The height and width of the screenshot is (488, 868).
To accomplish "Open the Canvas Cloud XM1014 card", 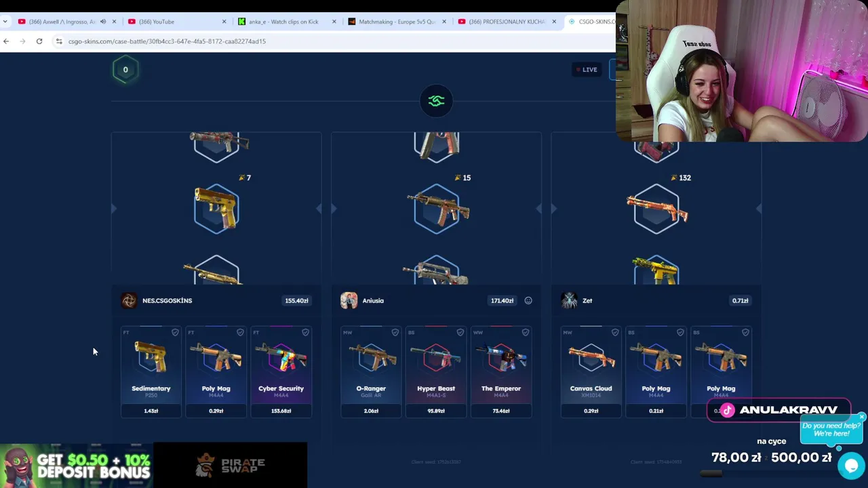I will [x=591, y=371].
